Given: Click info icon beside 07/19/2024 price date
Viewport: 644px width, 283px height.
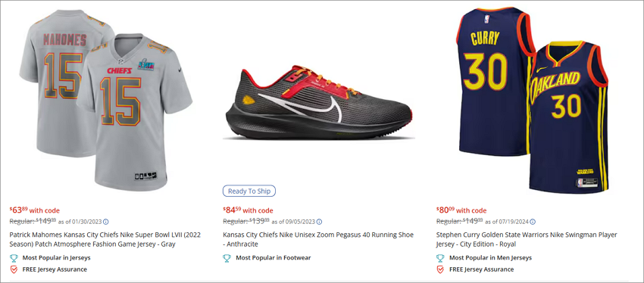Looking at the screenshot, I should 533,222.
